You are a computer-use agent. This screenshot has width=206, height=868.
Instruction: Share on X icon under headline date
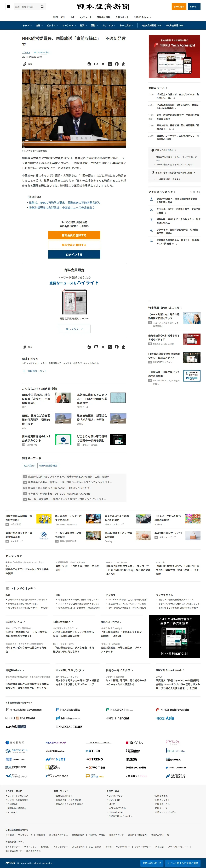[110, 64]
